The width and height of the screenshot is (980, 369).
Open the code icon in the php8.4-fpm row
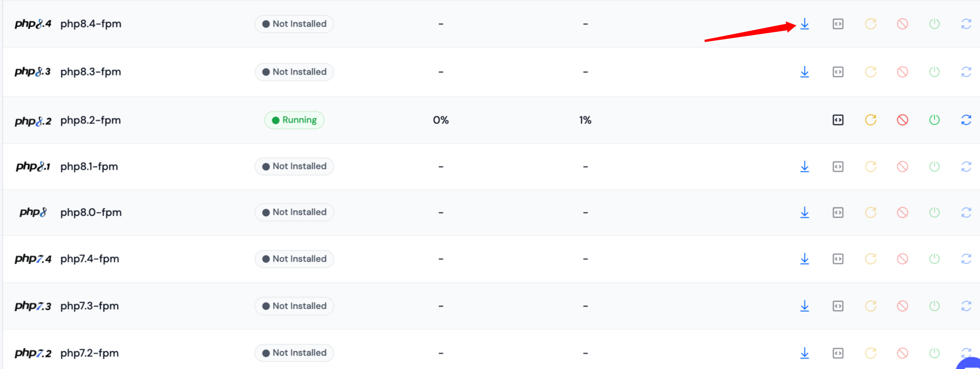pos(838,24)
